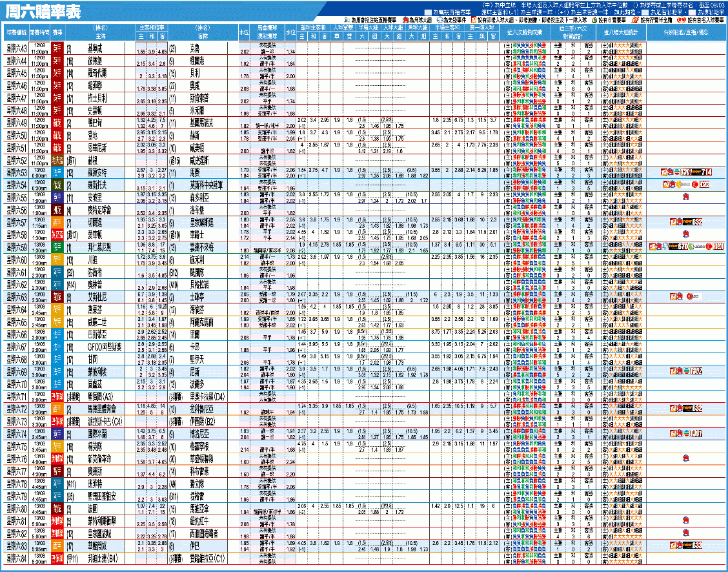The image size is (728, 572).
Task: Click the orange league badge in row 星期六72
Action: (x=57, y=409)
